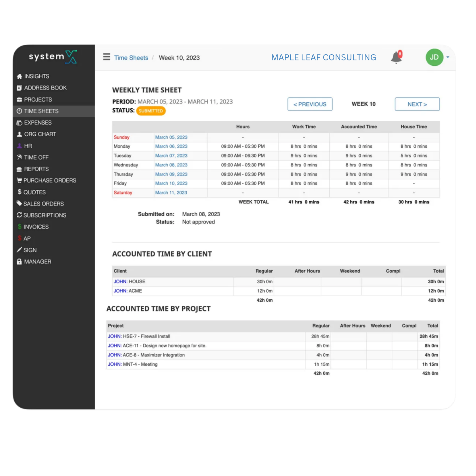Image resolution: width=476 pixels, height=476 pixels.
Task: Select the Purchase Orders cart icon
Action: pos(19,180)
